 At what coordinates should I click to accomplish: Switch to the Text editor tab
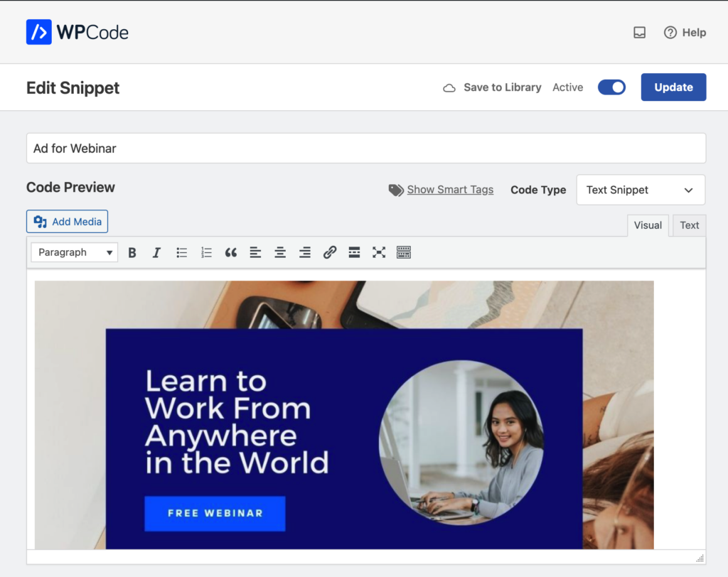pos(689,225)
